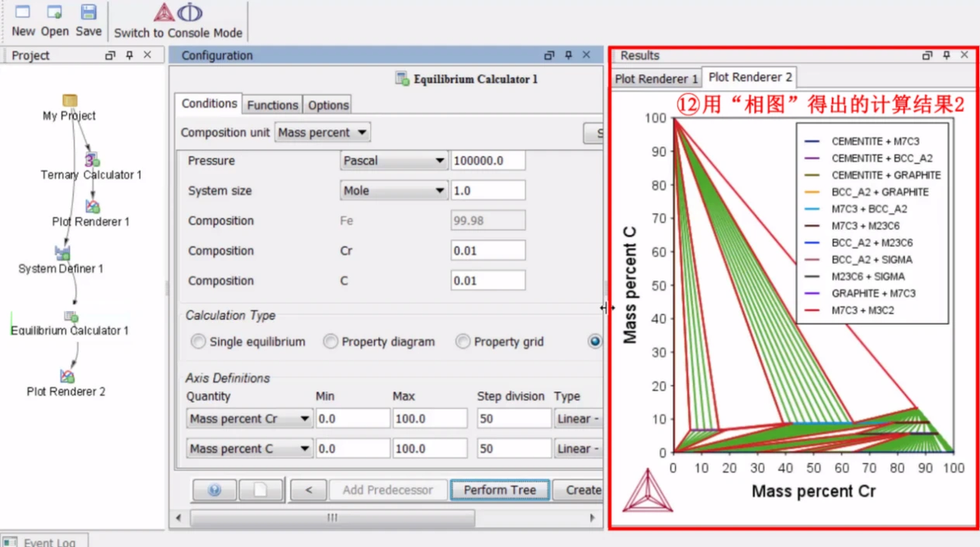The image size is (980, 547).
Task: Select the Plot Renderer 2 tree node
Action: pyautogui.click(x=67, y=383)
